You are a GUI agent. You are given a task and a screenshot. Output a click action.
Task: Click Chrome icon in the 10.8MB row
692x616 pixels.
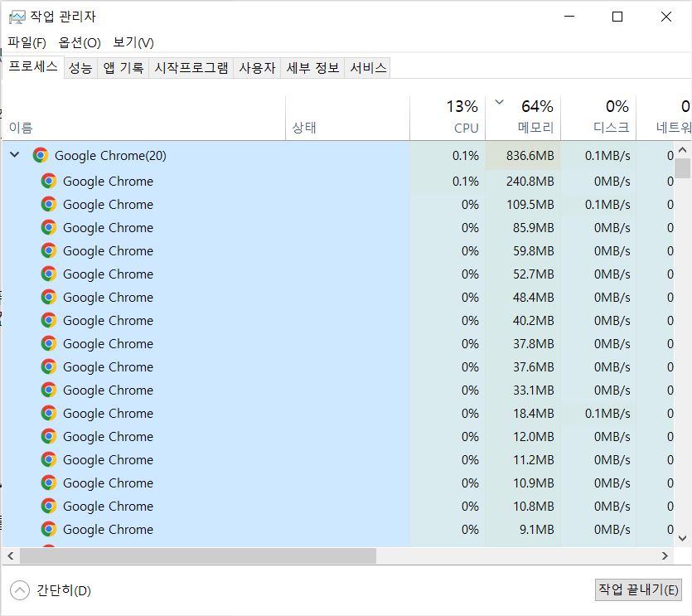coord(49,506)
